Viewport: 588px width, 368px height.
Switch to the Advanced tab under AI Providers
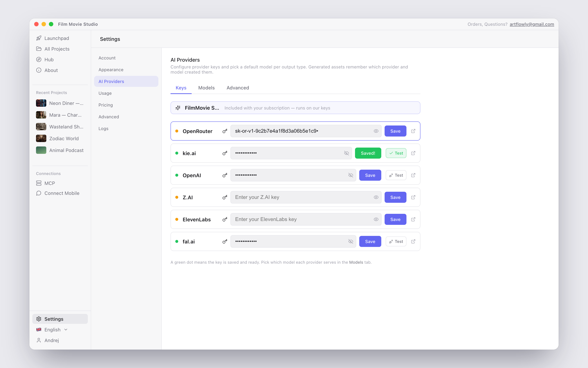[238, 88]
